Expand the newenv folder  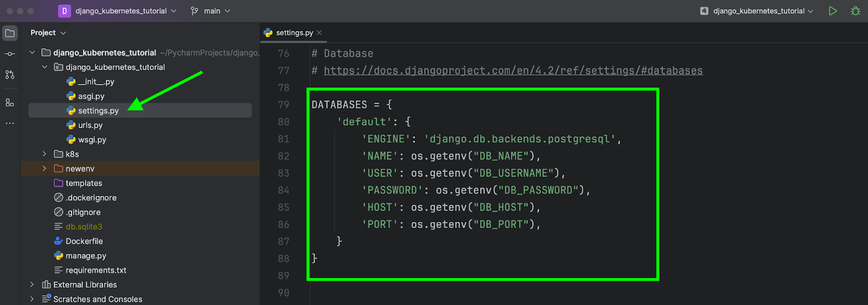pos(44,169)
